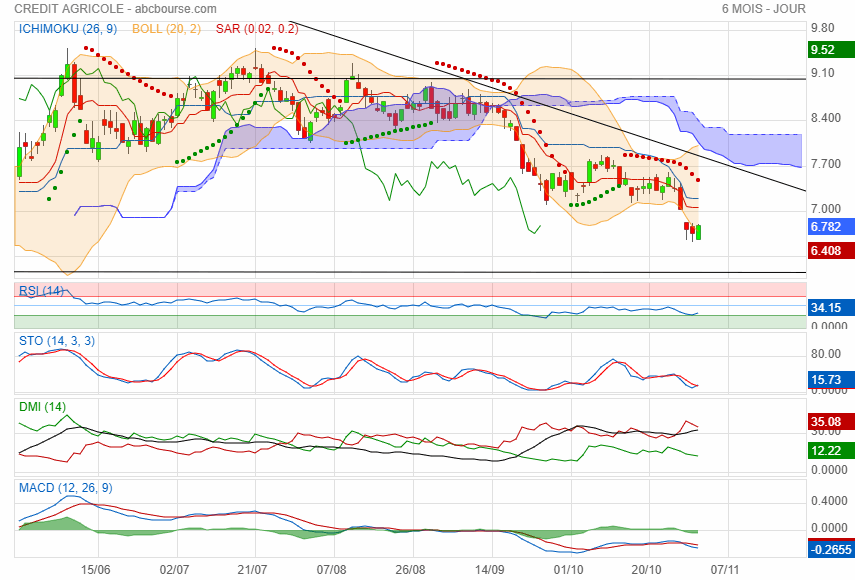Click the 80.00 stochastic axis value
This screenshot has width=855, height=580.
(x=826, y=354)
